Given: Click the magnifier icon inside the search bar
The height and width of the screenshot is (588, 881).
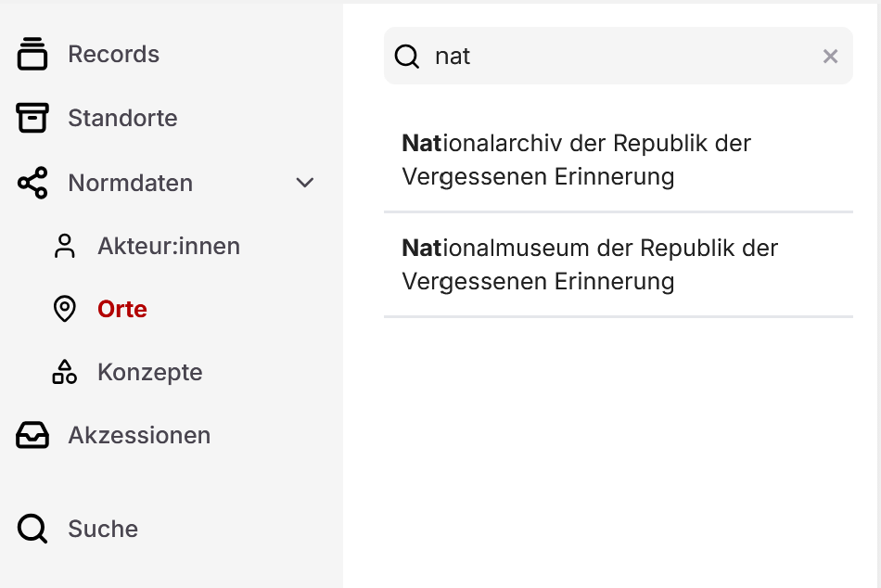Looking at the screenshot, I should click(406, 56).
